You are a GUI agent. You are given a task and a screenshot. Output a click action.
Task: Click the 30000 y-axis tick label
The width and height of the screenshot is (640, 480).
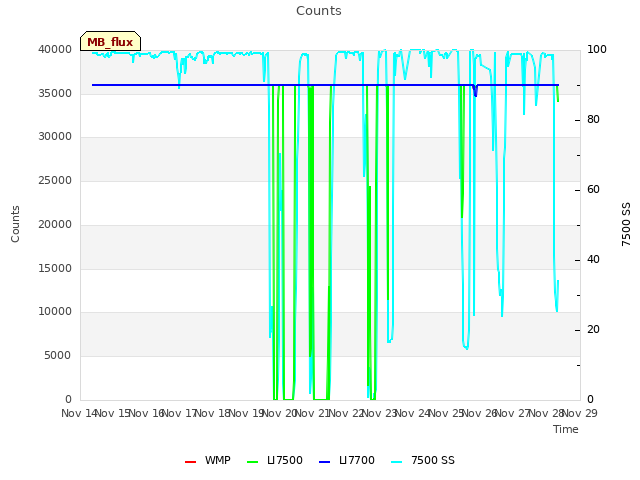55,136
